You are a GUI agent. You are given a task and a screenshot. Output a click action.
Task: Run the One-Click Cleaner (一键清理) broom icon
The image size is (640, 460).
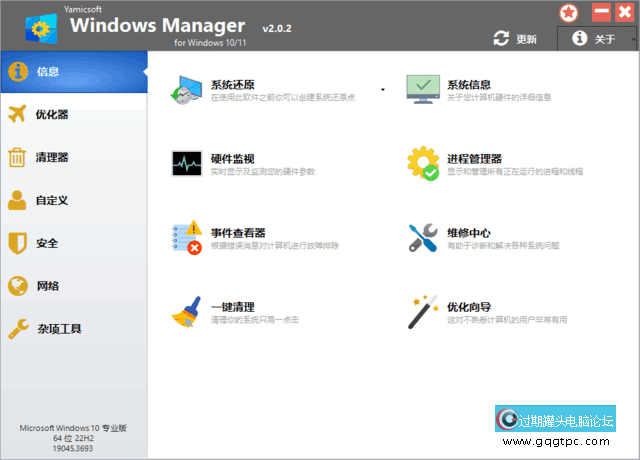pos(187,312)
